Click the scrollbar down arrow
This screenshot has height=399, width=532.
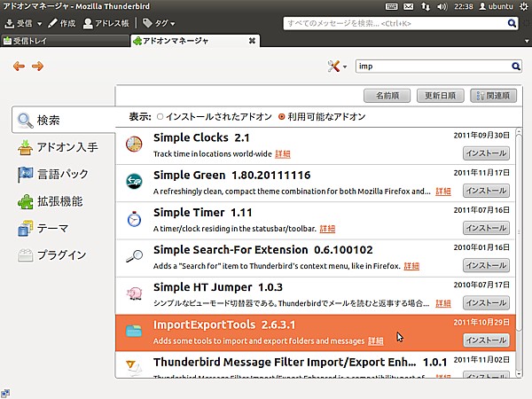coord(519,374)
